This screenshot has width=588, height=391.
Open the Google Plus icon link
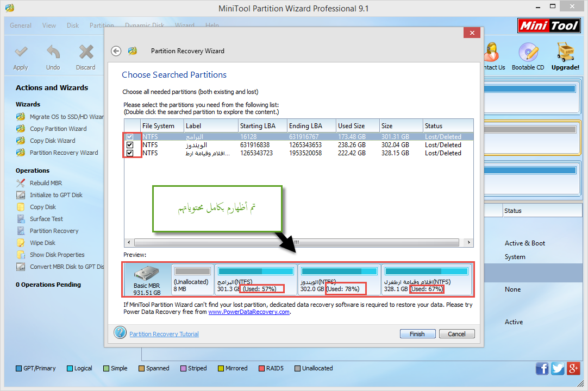point(573,369)
